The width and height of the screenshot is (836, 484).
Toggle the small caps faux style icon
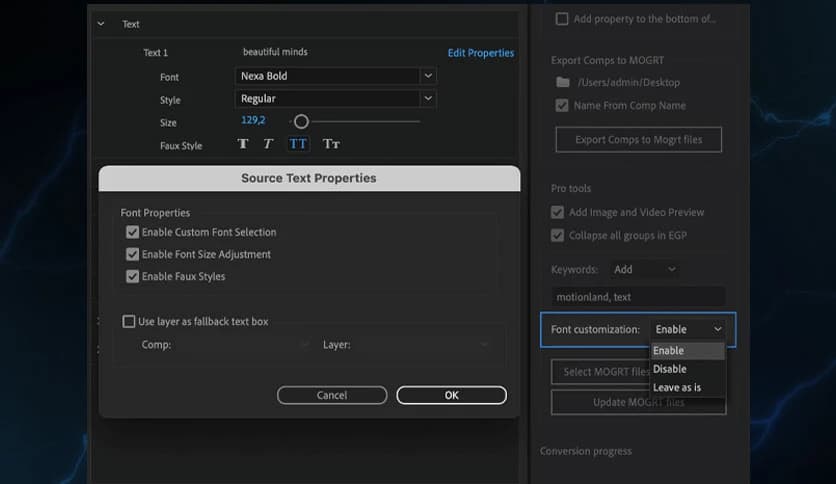coord(331,144)
